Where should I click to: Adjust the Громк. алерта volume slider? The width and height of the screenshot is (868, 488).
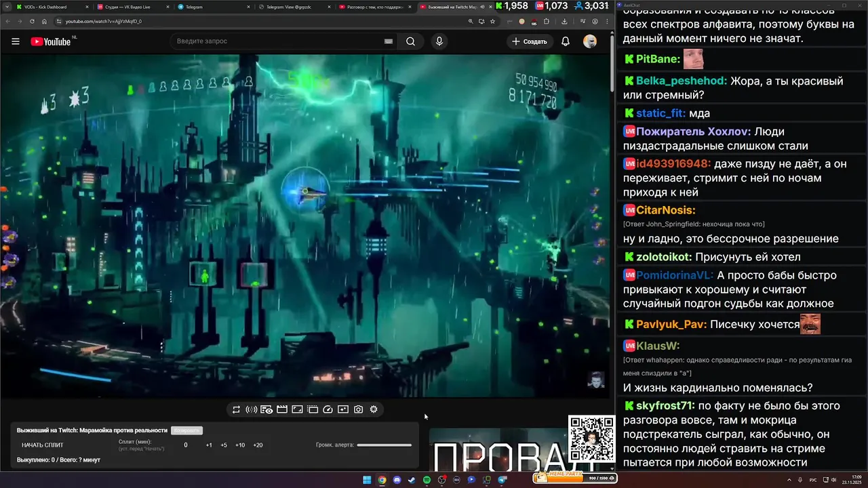(384, 445)
